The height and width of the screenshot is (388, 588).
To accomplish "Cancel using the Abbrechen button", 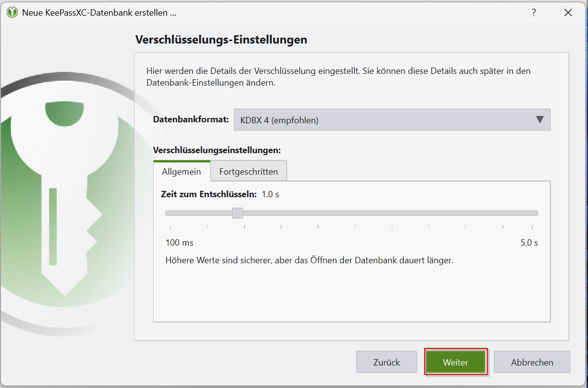I will pos(532,363).
